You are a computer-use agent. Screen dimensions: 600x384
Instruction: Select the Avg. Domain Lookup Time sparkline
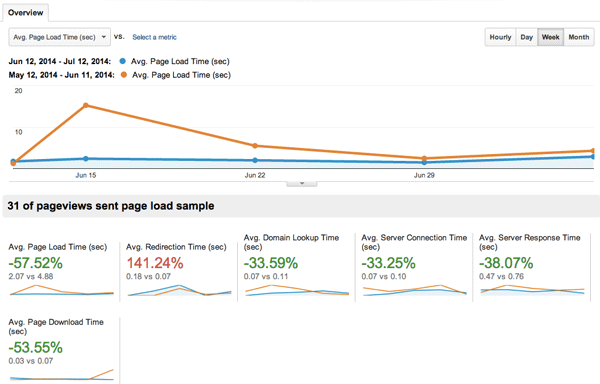click(x=297, y=290)
